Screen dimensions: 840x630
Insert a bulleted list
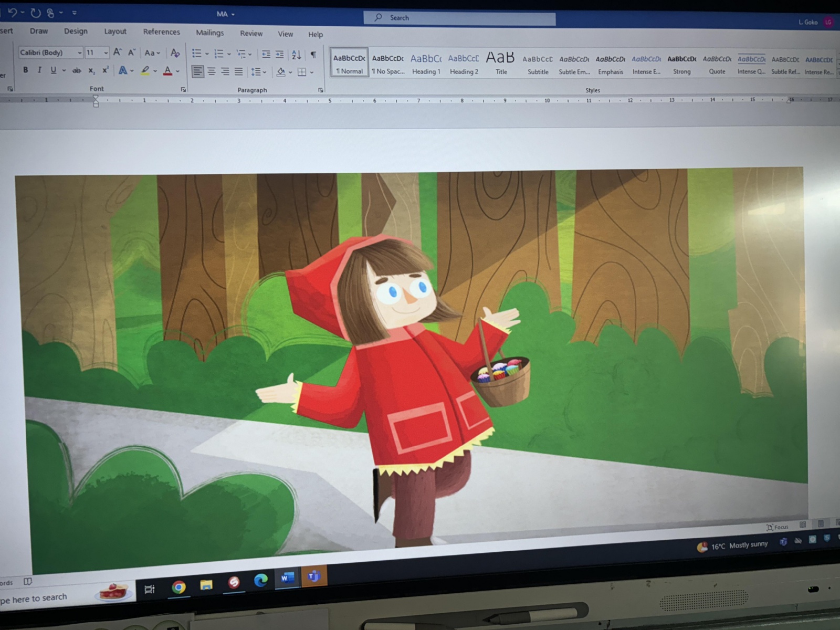coord(196,53)
